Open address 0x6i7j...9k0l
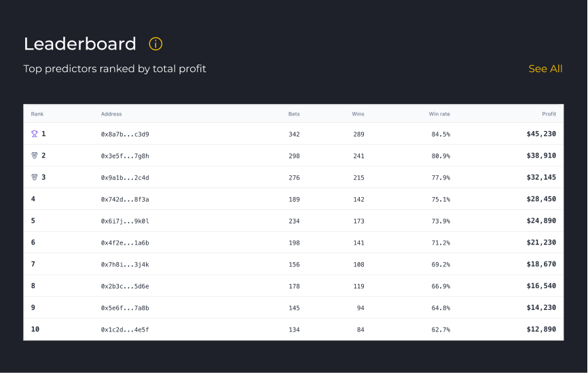The image size is (588, 373). tap(125, 221)
